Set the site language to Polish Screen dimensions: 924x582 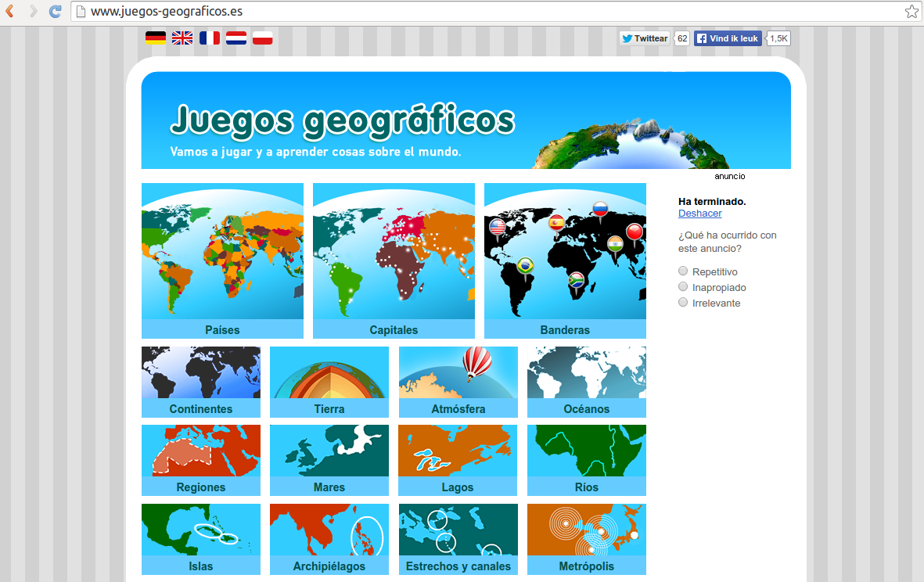coord(262,37)
